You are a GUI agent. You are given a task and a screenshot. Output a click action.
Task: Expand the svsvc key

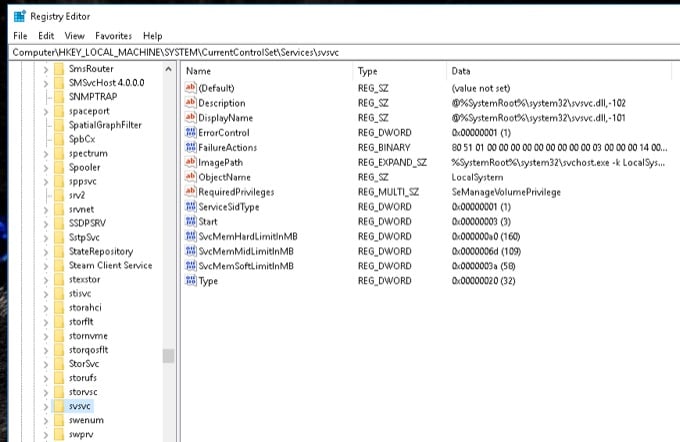[x=46, y=406]
